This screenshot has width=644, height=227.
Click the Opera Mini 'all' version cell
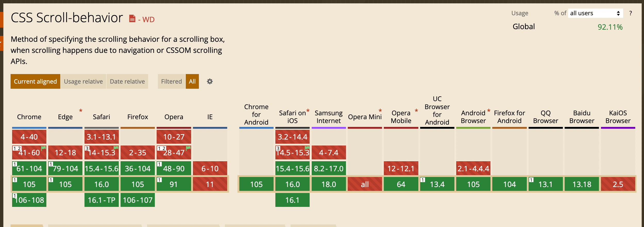point(365,184)
